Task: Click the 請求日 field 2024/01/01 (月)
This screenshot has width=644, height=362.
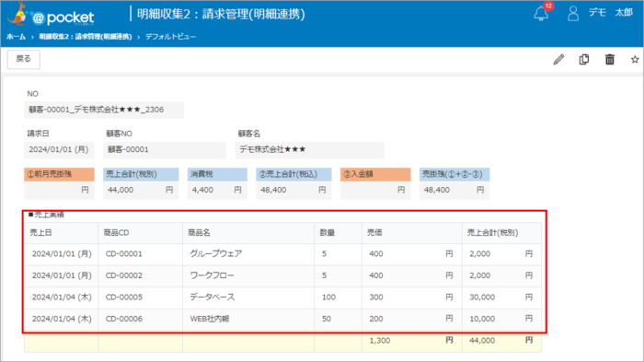Action: (59, 150)
